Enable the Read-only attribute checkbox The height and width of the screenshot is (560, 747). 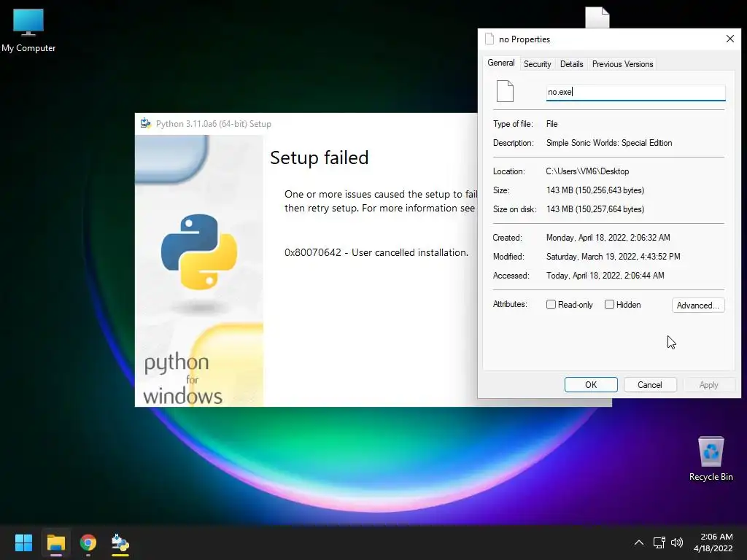pos(551,305)
